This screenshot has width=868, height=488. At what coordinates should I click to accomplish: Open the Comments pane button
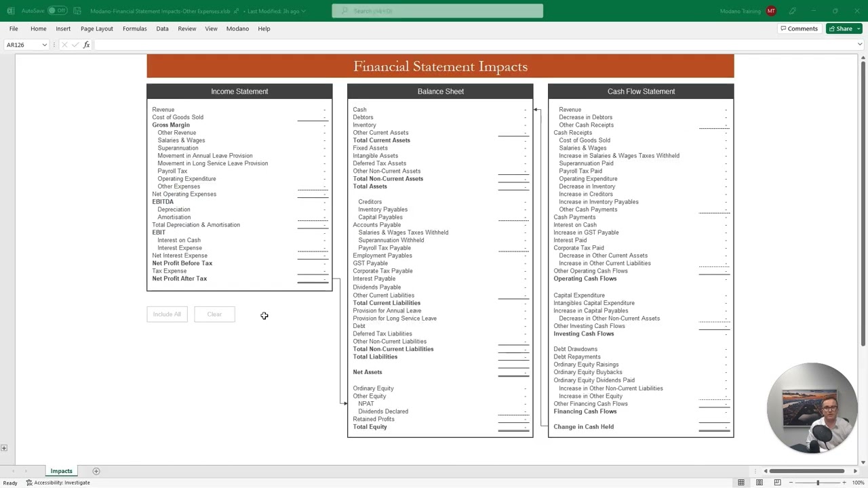click(x=800, y=28)
